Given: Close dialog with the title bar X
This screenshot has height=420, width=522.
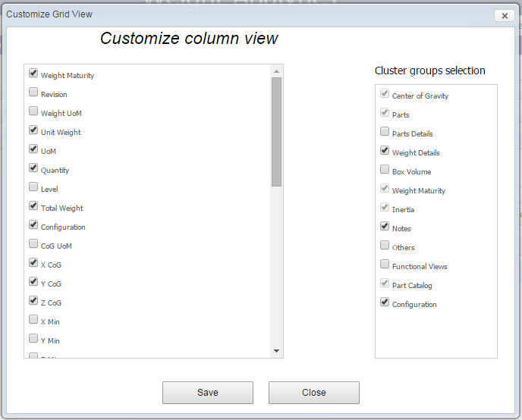Looking at the screenshot, I should pos(504,15).
